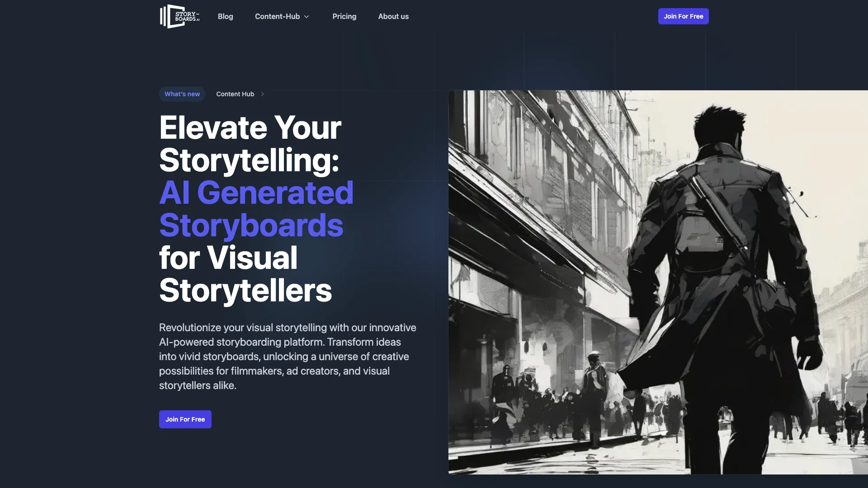Click the Content-Hub dropdown arrow
Screen dimensions: 868x488
tap(307, 16)
